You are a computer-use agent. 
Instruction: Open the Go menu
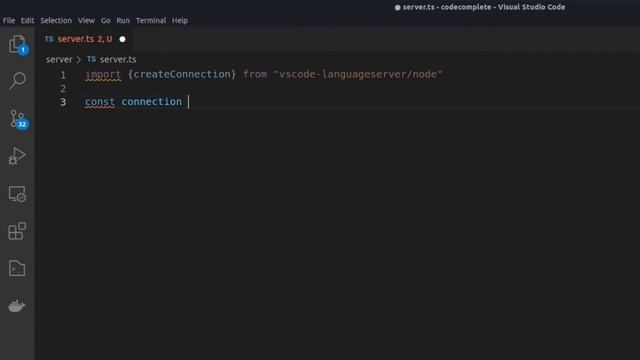click(x=105, y=20)
